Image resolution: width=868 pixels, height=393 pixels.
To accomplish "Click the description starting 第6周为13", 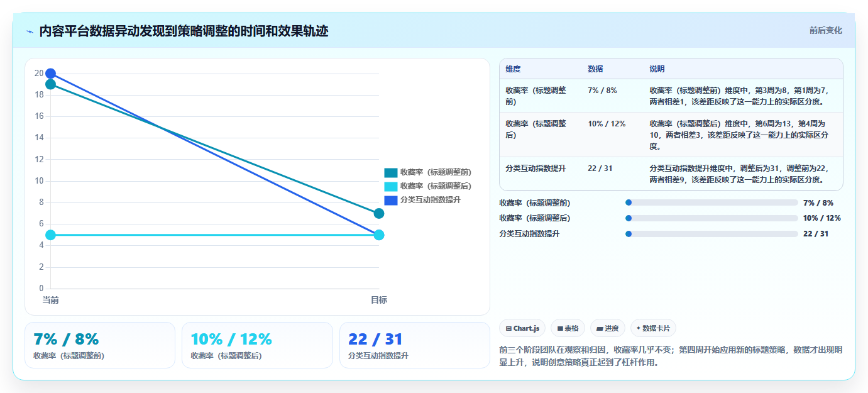I will pos(739,135).
